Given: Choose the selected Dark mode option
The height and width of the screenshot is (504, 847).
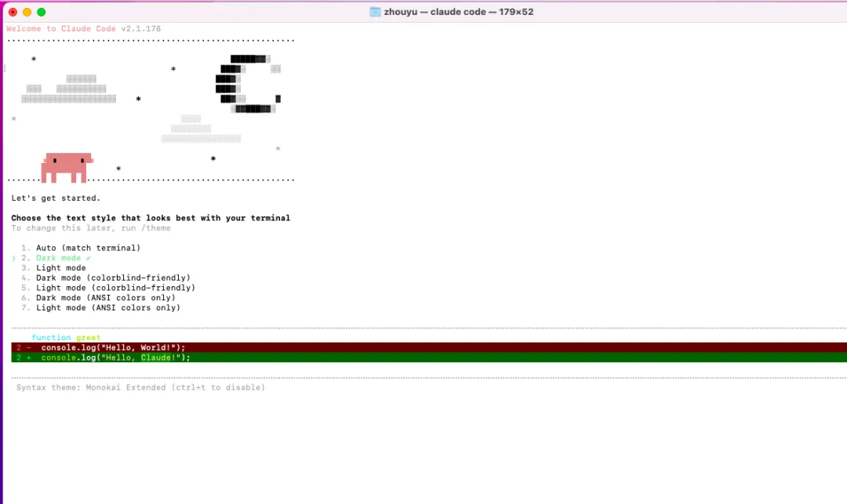Looking at the screenshot, I should coord(56,258).
